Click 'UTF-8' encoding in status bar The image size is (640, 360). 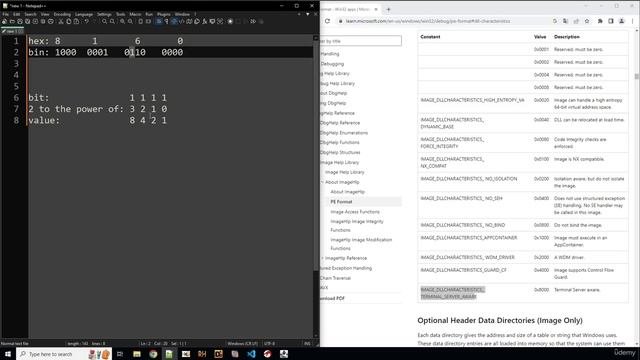click(x=269, y=344)
